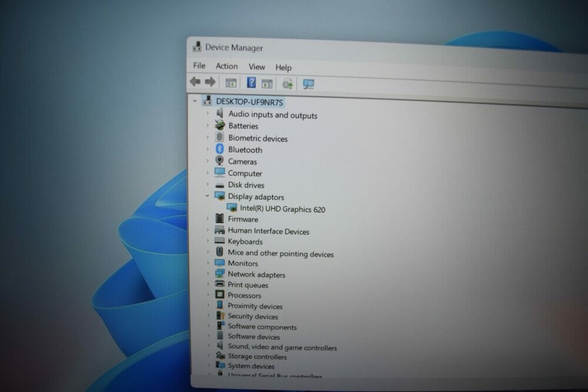Click the Storage controllers icon
This screenshot has height=392, width=588.
click(x=220, y=356)
